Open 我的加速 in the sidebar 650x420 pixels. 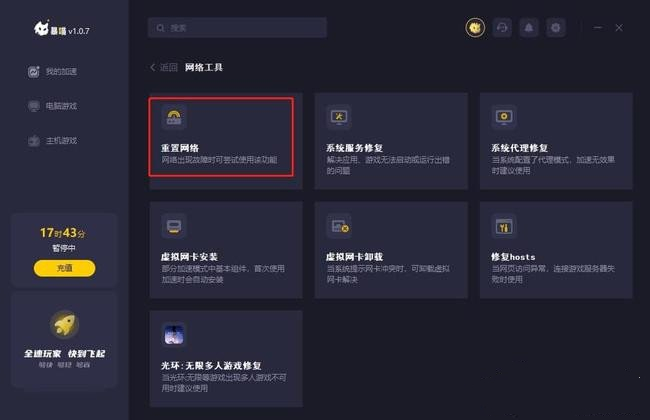53,71
